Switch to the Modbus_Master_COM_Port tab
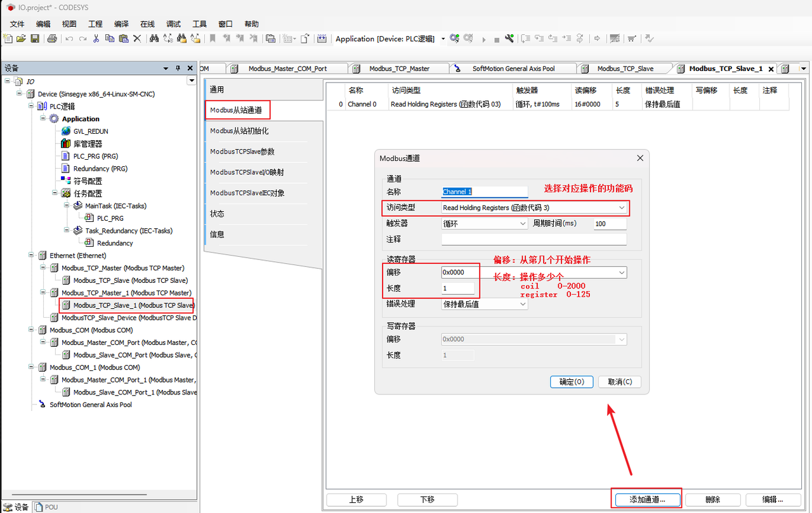The width and height of the screenshot is (812, 513). click(287, 68)
